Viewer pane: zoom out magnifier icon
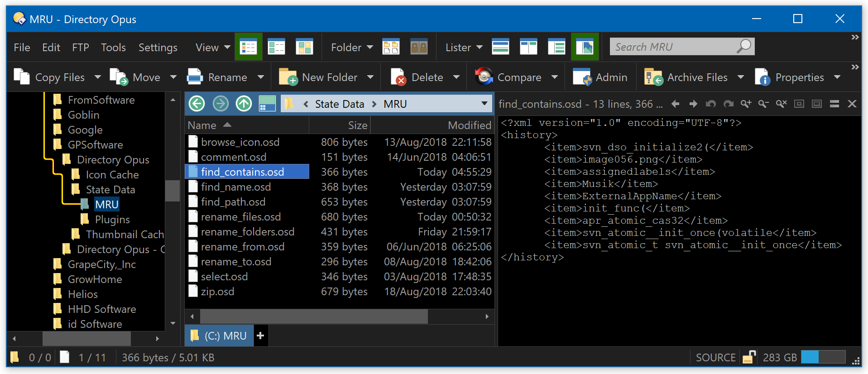This screenshot has width=868, height=374. [764, 104]
